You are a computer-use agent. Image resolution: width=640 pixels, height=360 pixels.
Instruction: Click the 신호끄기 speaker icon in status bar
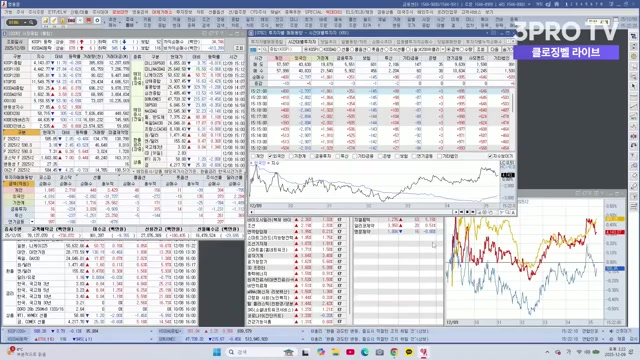click(x=611, y=331)
